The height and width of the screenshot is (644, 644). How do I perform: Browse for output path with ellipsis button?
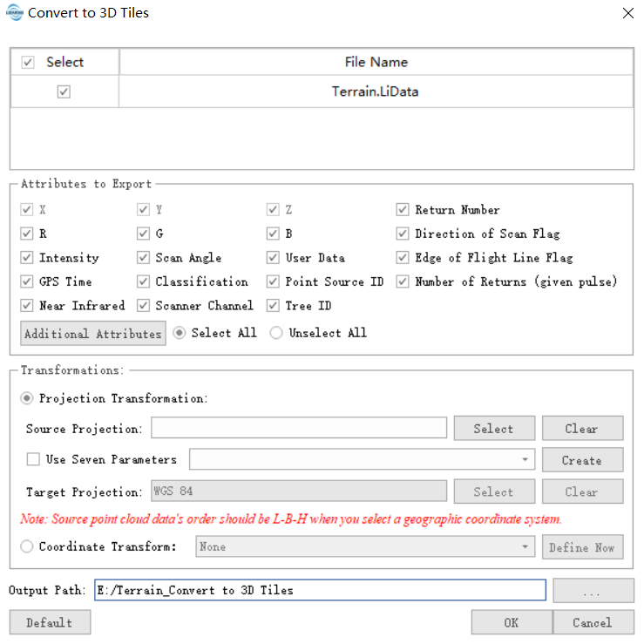coord(593,591)
